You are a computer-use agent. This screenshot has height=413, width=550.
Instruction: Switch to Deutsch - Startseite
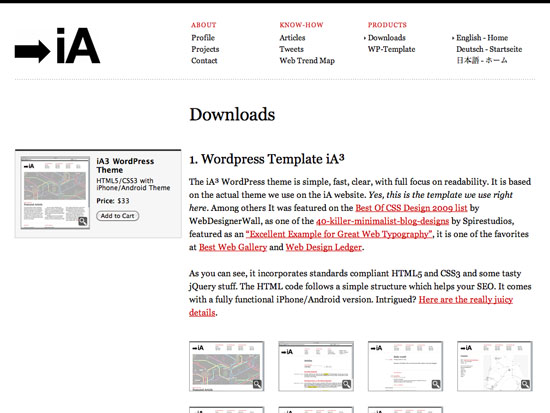pos(489,49)
